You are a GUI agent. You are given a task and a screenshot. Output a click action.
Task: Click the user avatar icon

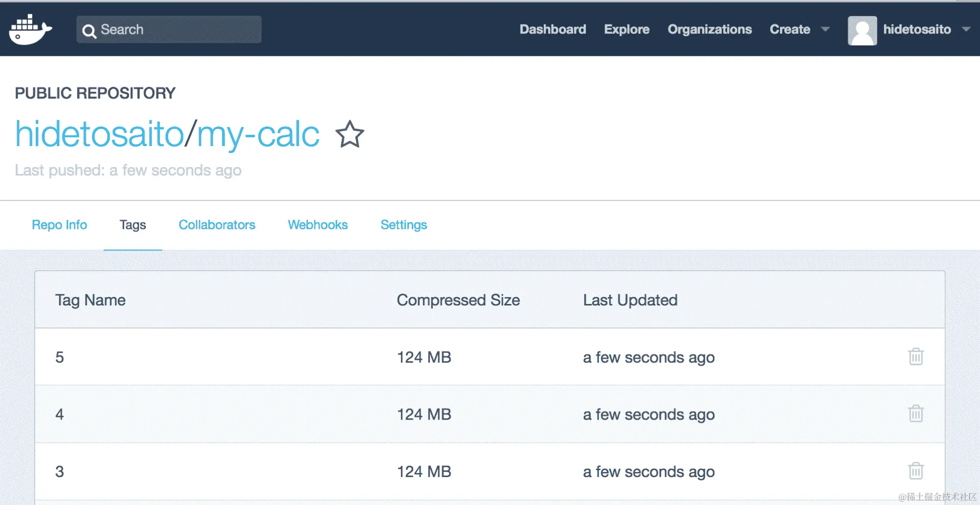coord(862,30)
